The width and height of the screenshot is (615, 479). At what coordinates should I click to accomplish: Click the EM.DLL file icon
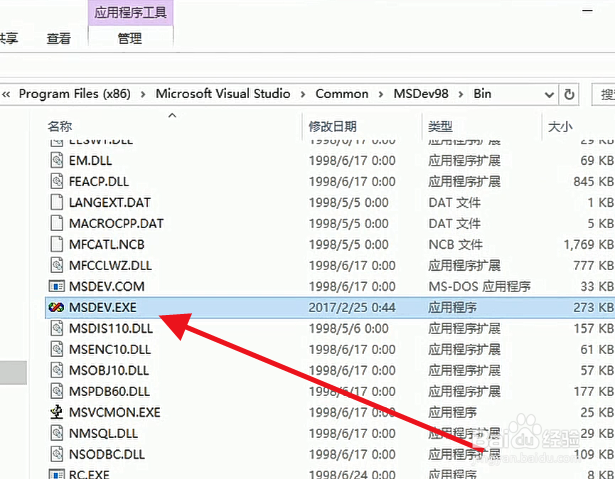[56, 160]
